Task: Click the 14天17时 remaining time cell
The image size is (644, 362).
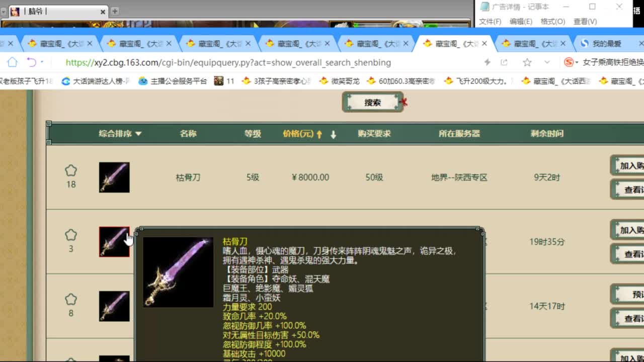Action: pyautogui.click(x=547, y=306)
